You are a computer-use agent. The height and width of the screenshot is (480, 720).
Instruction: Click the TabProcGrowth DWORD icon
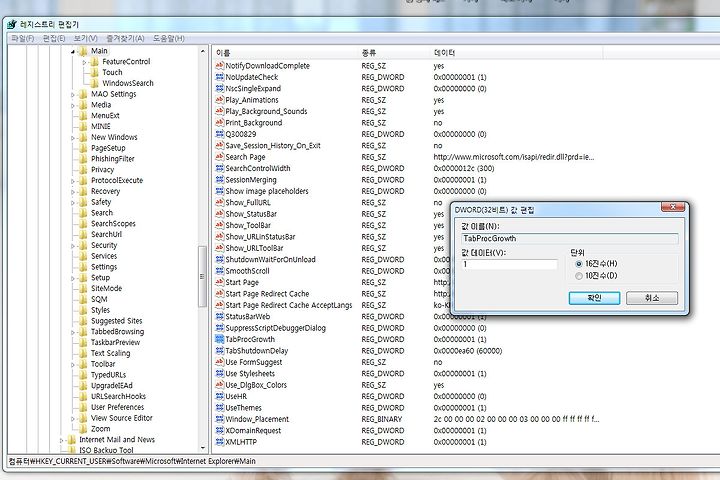pyautogui.click(x=219, y=339)
